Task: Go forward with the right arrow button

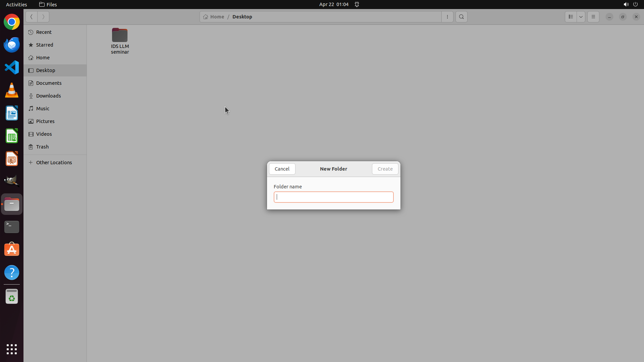Action: click(43, 17)
